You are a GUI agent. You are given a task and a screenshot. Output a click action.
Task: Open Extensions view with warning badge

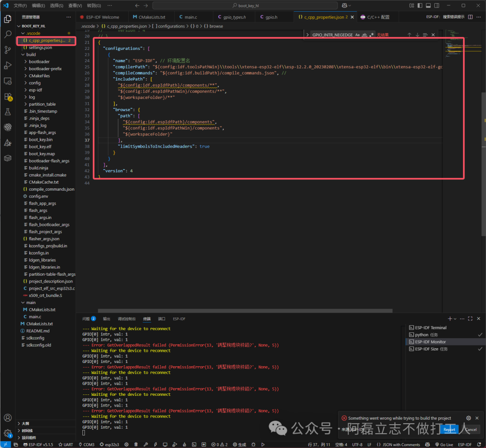[8, 97]
